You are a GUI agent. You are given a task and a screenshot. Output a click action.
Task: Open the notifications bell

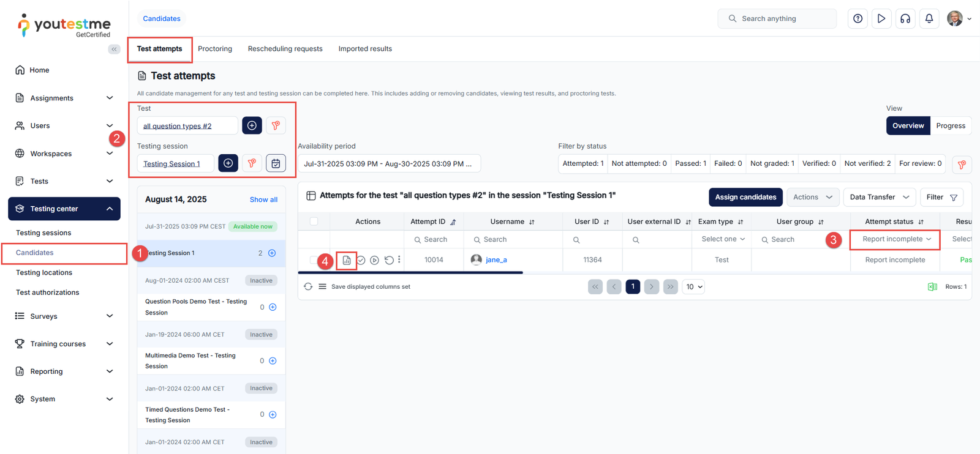929,18
